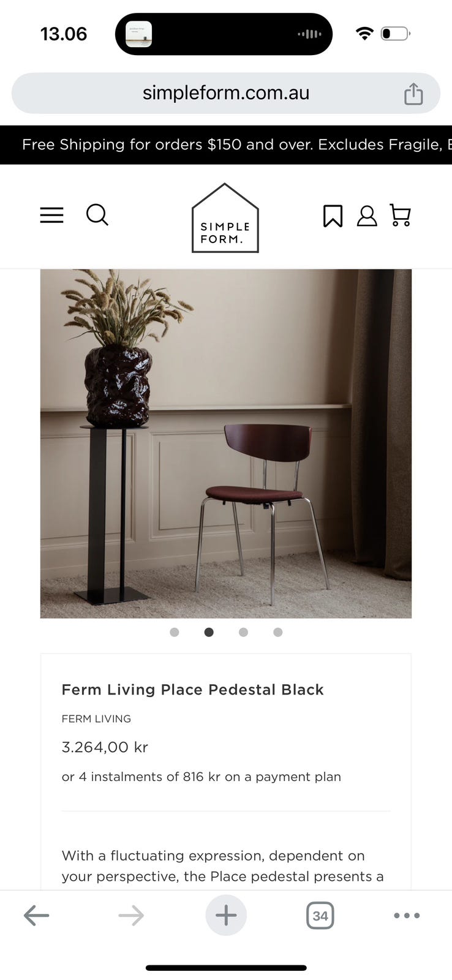
Task: Tap the simpleform.com.au address bar
Action: pos(226,93)
